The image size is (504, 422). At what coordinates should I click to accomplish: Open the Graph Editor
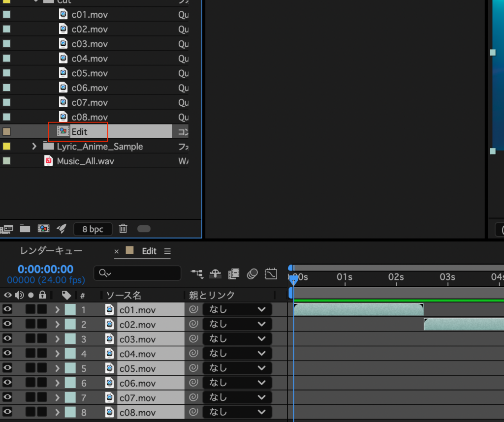(271, 273)
